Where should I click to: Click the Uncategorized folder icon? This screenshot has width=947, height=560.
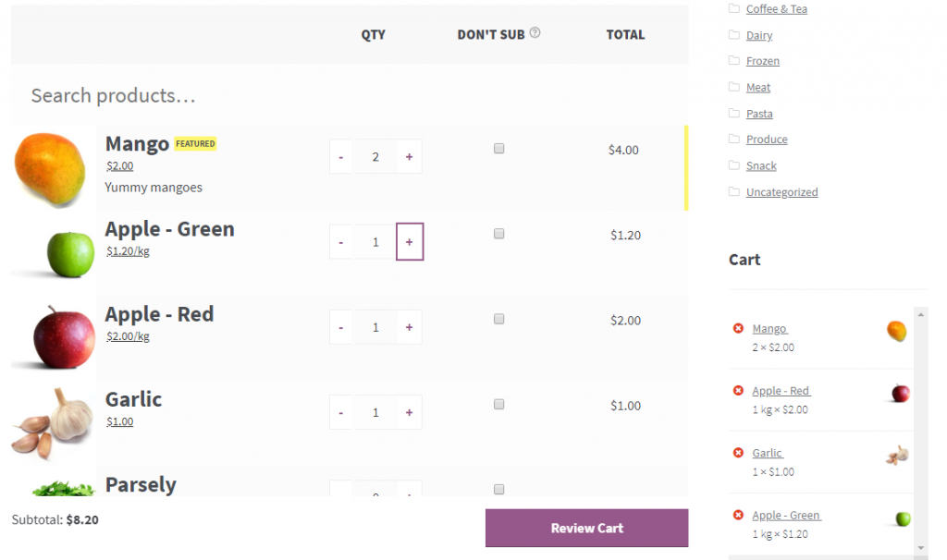pos(733,191)
